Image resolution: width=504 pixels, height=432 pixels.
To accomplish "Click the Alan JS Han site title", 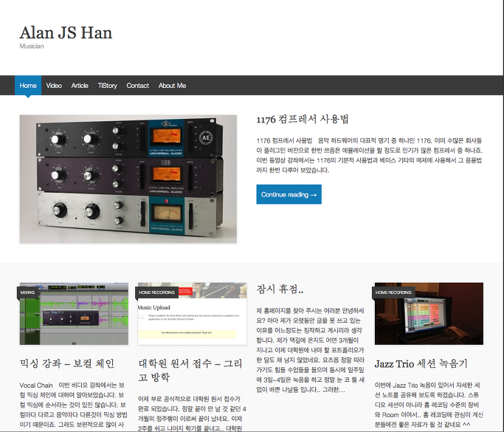I will 66,32.
